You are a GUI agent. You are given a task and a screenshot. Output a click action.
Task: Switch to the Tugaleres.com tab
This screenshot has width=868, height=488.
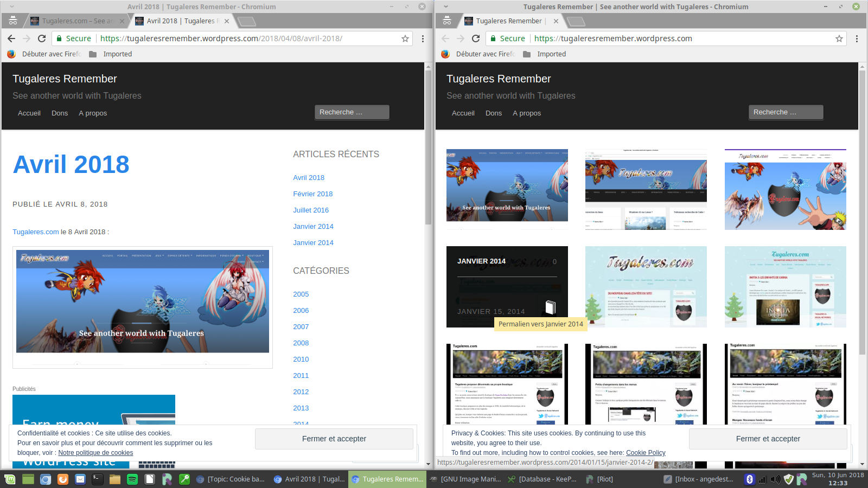click(76, 21)
